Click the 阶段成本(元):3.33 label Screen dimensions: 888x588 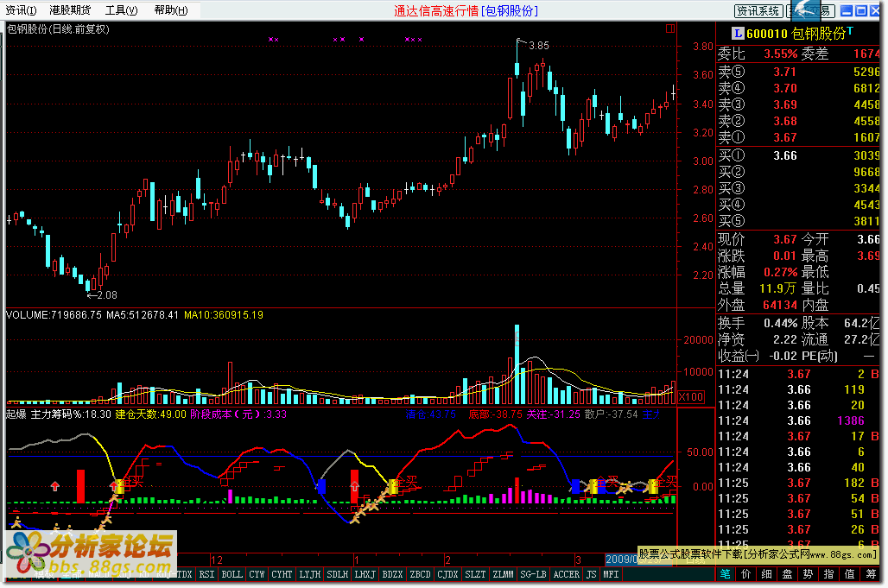238,414
